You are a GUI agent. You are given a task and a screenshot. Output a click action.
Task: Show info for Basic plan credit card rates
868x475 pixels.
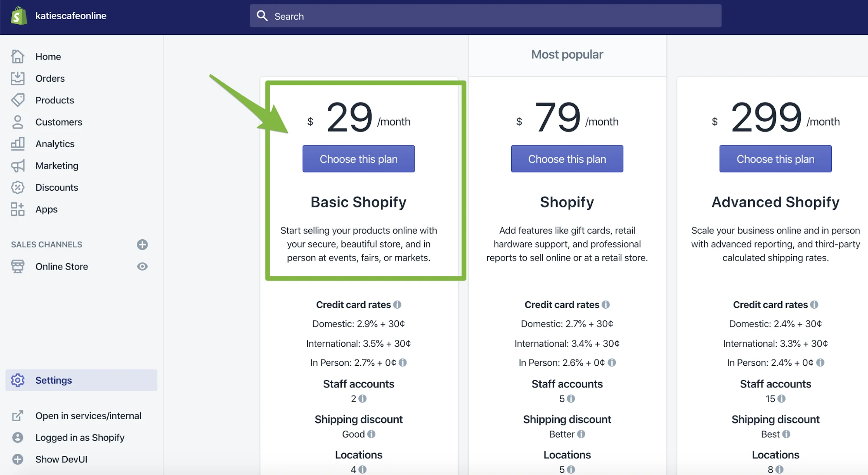pyautogui.click(x=397, y=305)
